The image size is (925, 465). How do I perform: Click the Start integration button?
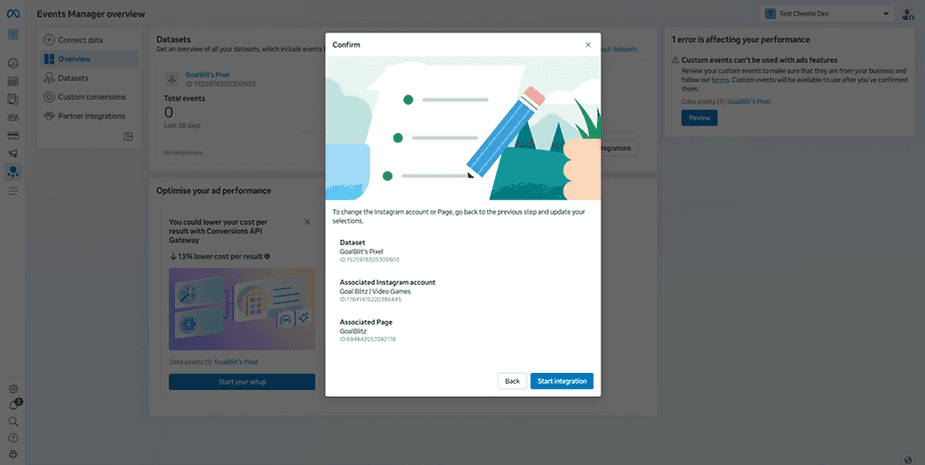[562, 381]
